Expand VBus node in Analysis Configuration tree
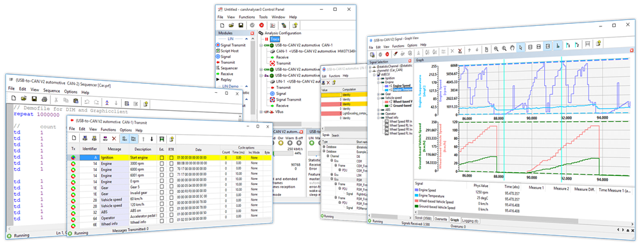Screen dimensions: 644x245 tap(261, 112)
